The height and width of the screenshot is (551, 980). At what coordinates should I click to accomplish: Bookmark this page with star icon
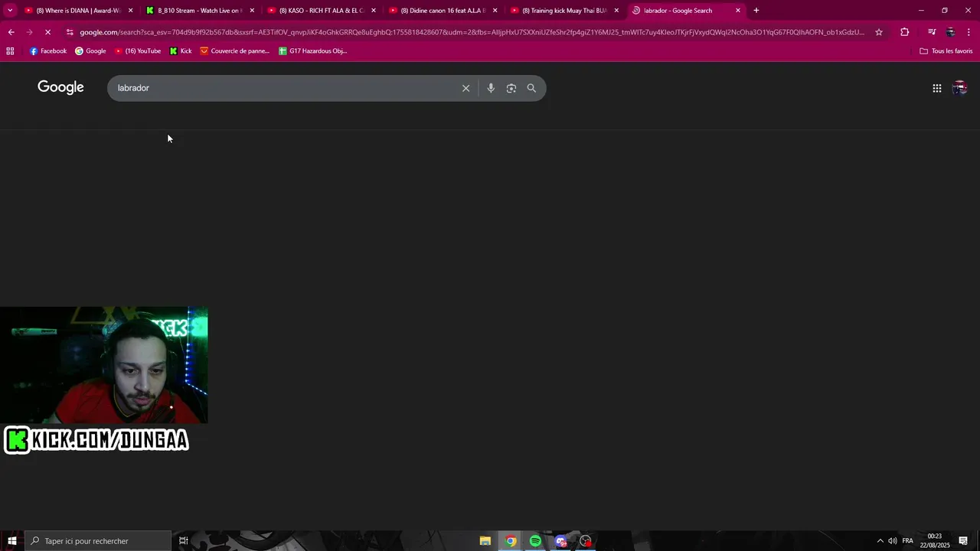pyautogui.click(x=879, y=32)
